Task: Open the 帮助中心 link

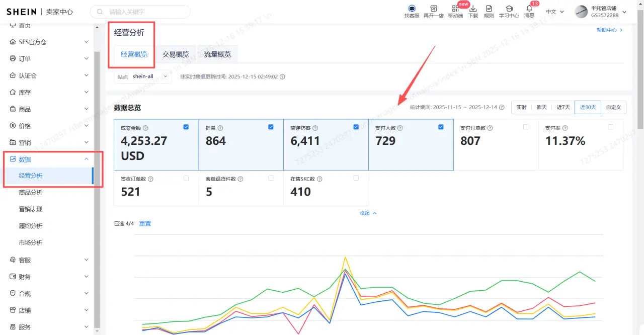Action: point(609,30)
